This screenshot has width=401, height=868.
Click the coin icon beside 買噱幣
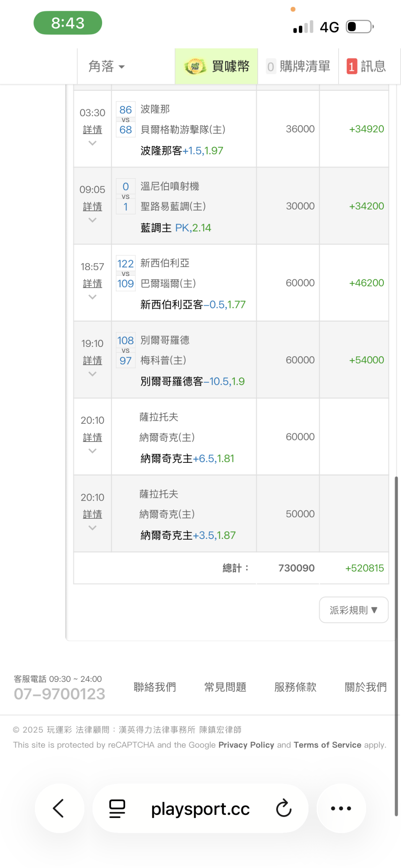pyautogui.click(x=195, y=66)
